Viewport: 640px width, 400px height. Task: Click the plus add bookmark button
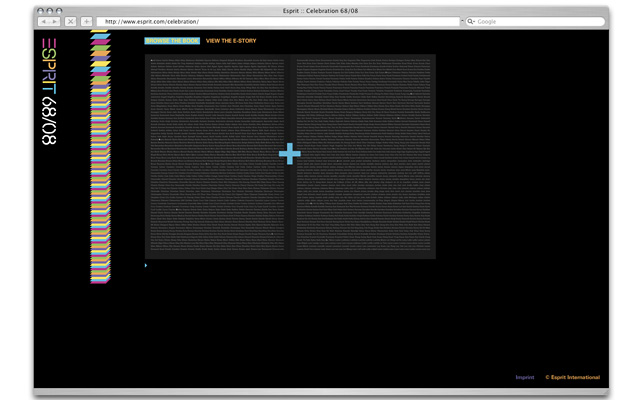[87, 22]
